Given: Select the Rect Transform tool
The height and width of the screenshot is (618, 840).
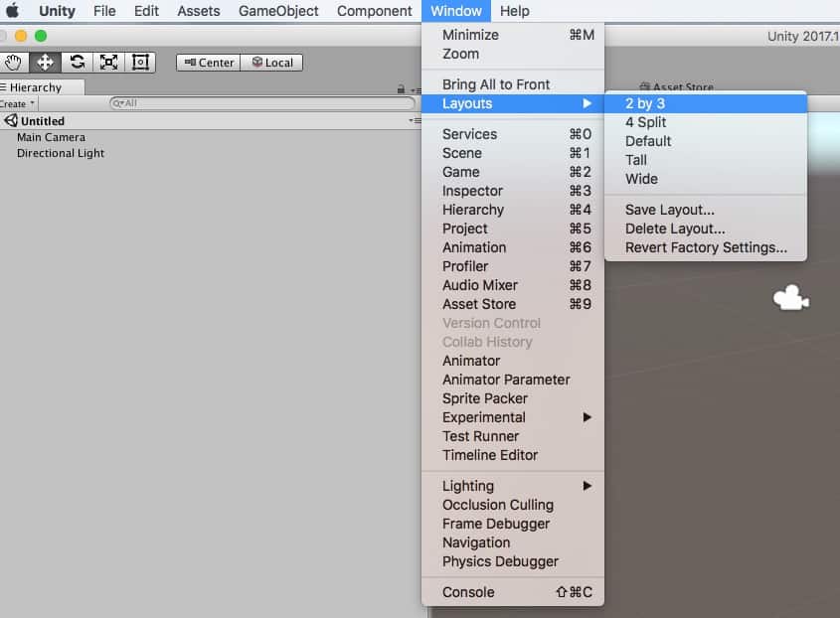Looking at the screenshot, I should (140, 63).
